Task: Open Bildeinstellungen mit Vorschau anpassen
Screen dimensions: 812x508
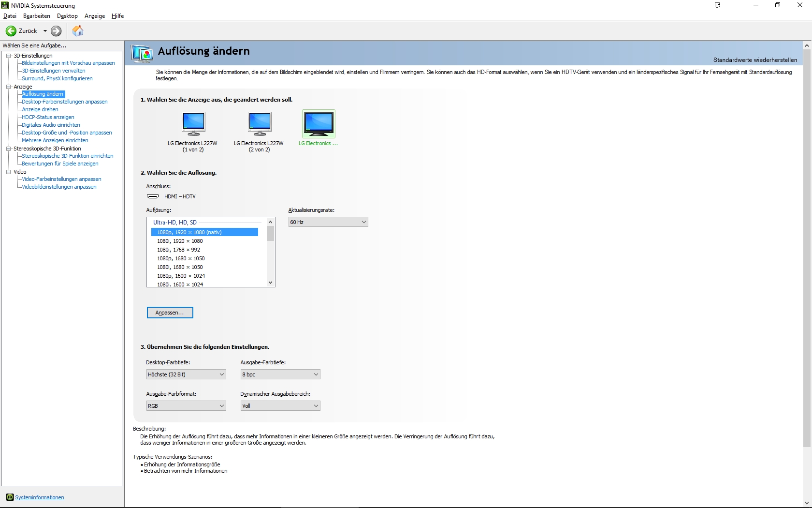Action: [x=68, y=63]
